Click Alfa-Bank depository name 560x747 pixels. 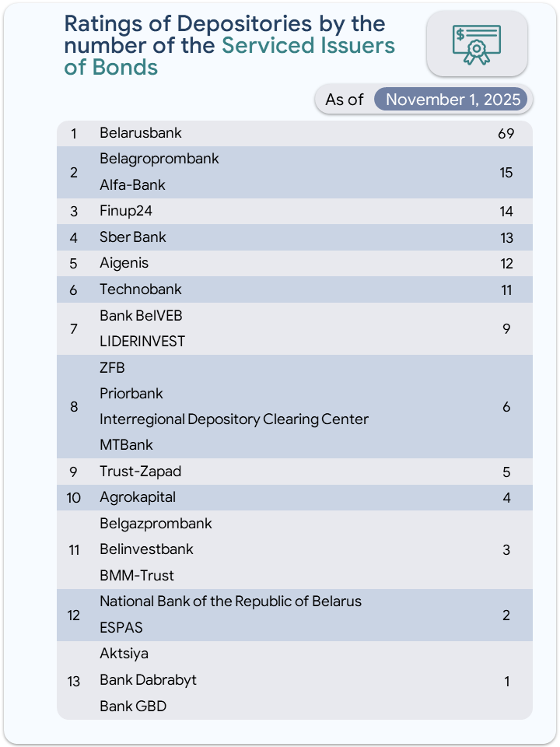(132, 185)
